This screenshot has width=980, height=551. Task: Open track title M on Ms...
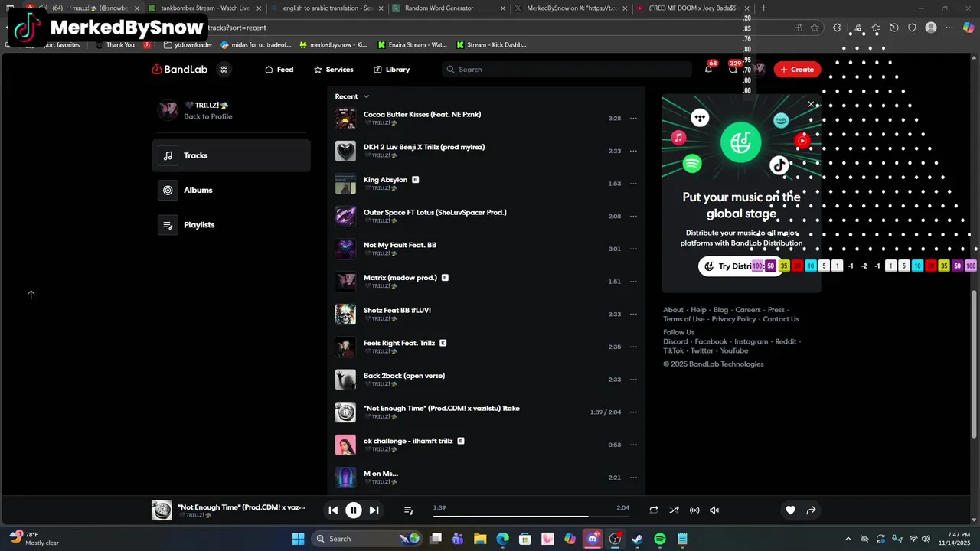tap(381, 474)
